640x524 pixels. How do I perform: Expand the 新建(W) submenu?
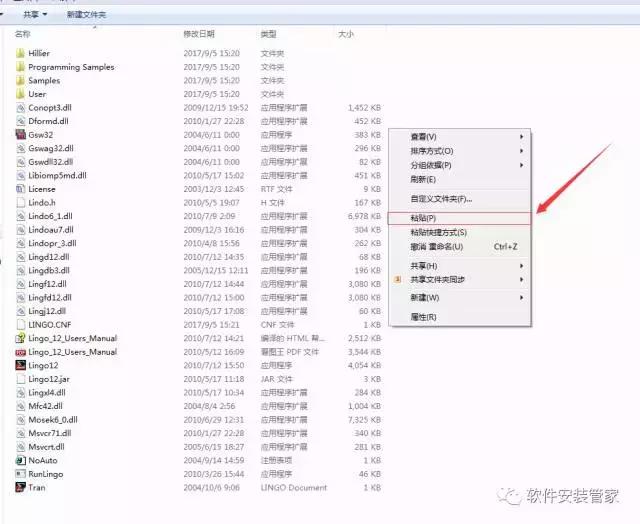pyautogui.click(x=459, y=298)
